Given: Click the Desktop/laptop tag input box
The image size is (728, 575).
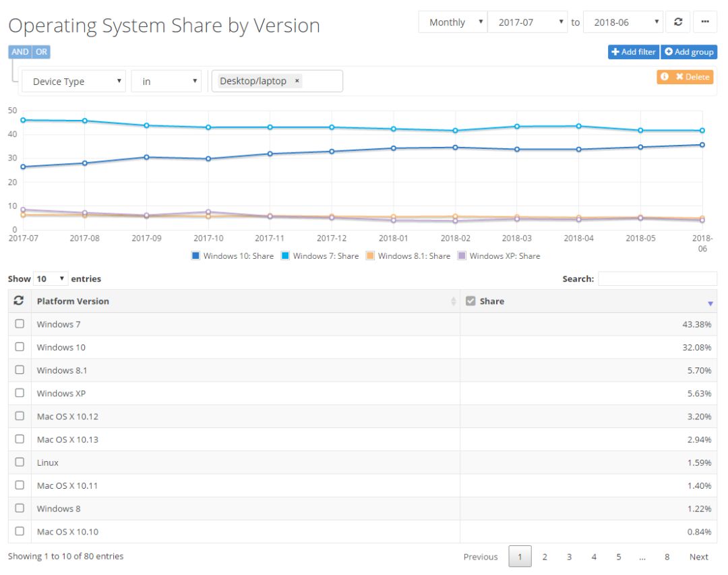Looking at the screenshot, I should pos(277,81).
